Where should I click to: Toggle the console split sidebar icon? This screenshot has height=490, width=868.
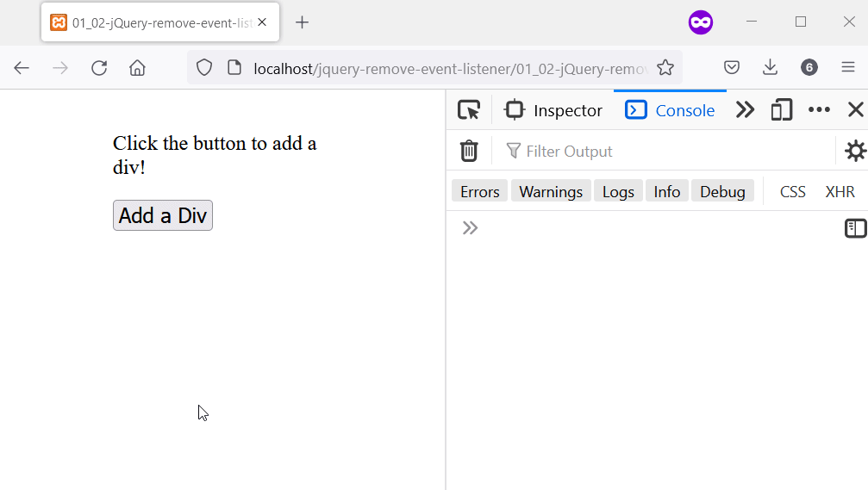[855, 228]
